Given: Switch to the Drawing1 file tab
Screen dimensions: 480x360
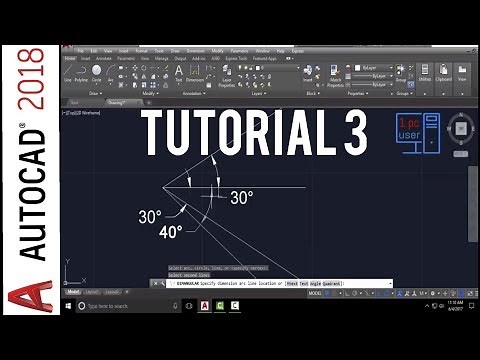Looking at the screenshot, I should pos(124,103).
